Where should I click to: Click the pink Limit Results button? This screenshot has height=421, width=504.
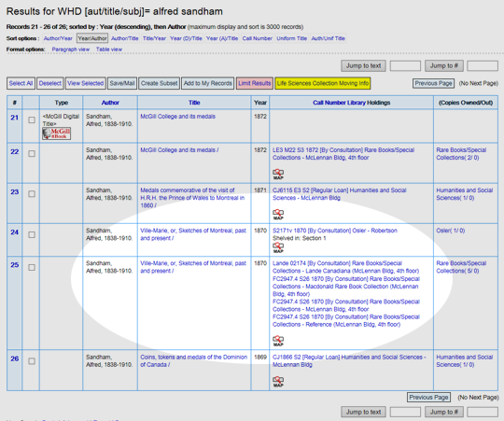[255, 83]
